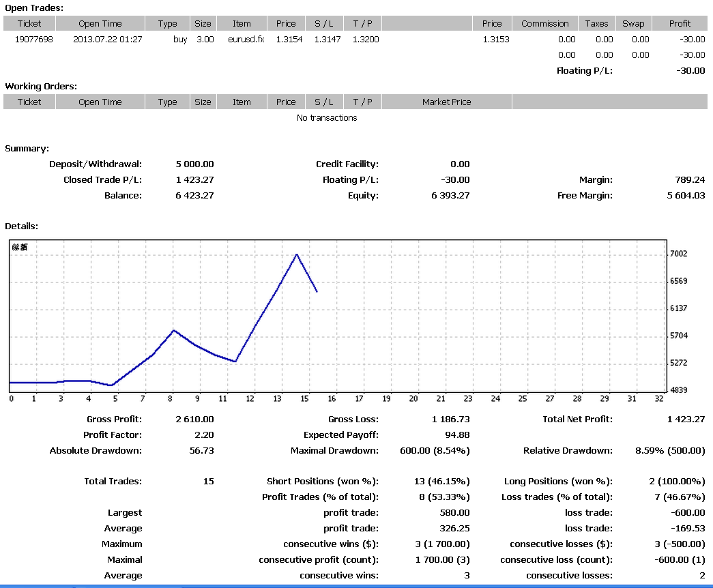Click the Taxes column header

(596, 24)
